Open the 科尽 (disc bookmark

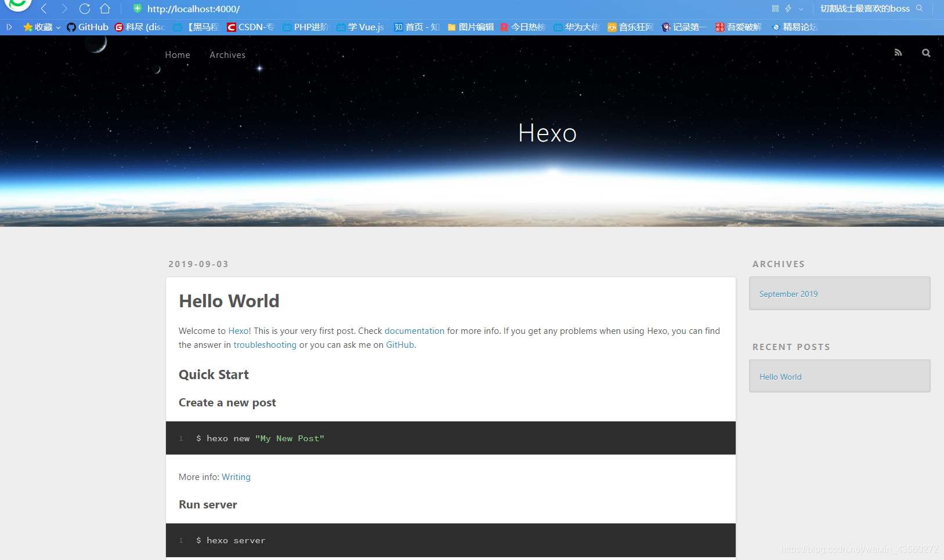pos(140,27)
